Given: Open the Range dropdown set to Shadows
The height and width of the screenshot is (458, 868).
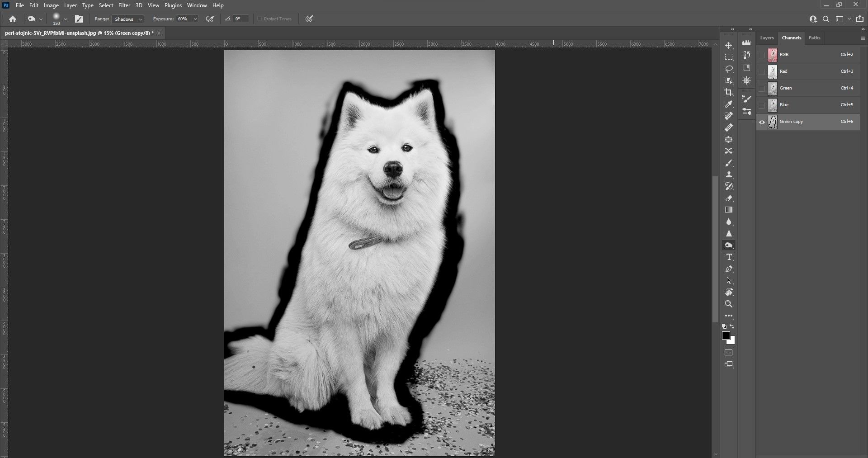Looking at the screenshot, I should [128, 19].
